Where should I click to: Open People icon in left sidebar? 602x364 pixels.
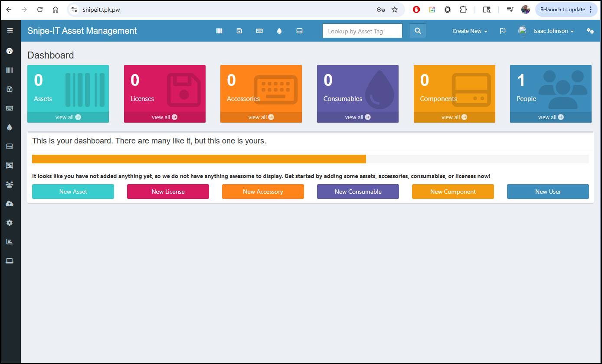pos(10,185)
